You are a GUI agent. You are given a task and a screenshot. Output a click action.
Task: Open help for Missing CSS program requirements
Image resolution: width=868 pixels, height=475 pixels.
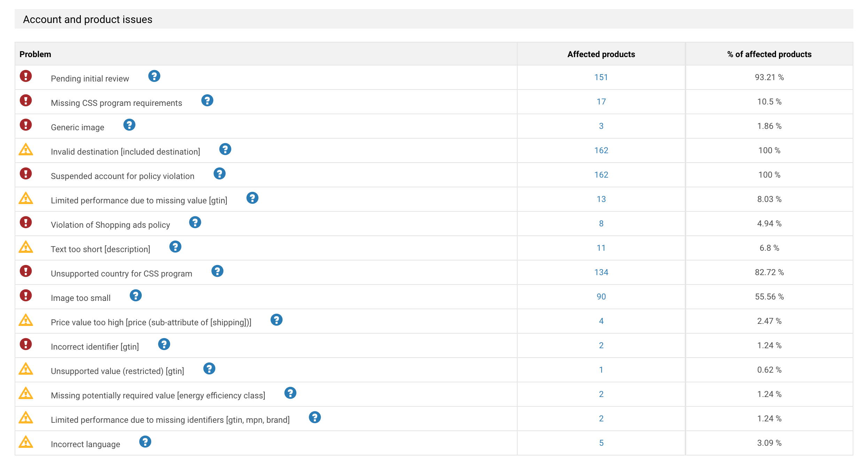(207, 100)
